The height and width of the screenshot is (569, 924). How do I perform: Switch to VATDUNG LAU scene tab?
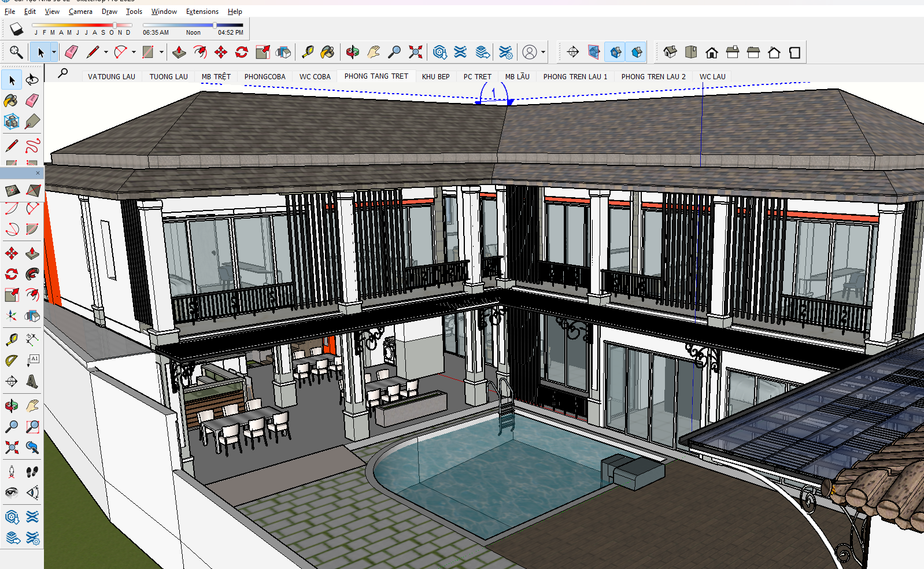112,76
